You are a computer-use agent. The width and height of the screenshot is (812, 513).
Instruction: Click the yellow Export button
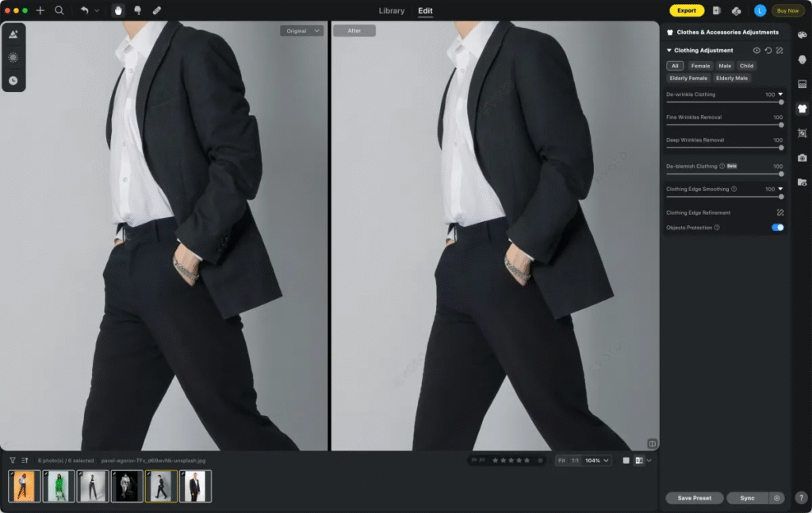[x=687, y=10]
